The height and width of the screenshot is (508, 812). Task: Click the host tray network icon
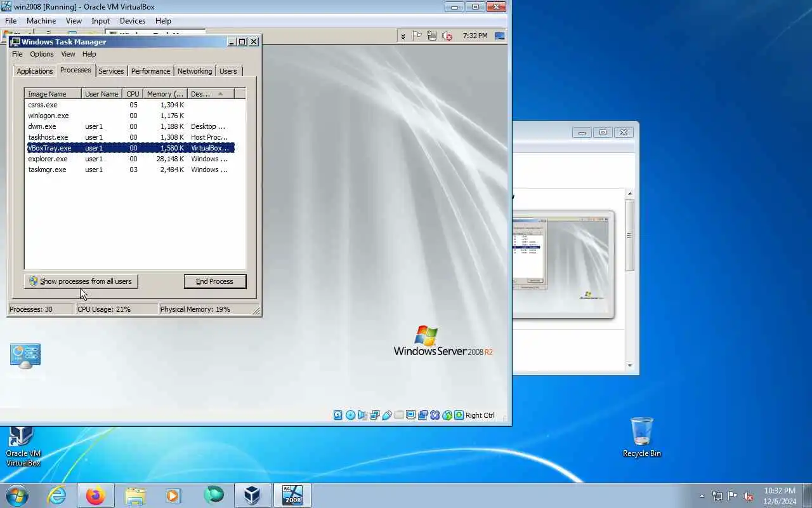717,496
